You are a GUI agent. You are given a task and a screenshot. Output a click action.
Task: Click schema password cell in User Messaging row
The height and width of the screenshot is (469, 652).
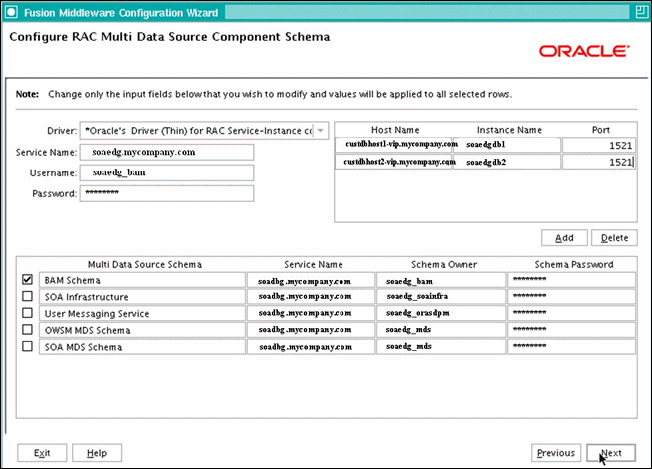(x=571, y=313)
